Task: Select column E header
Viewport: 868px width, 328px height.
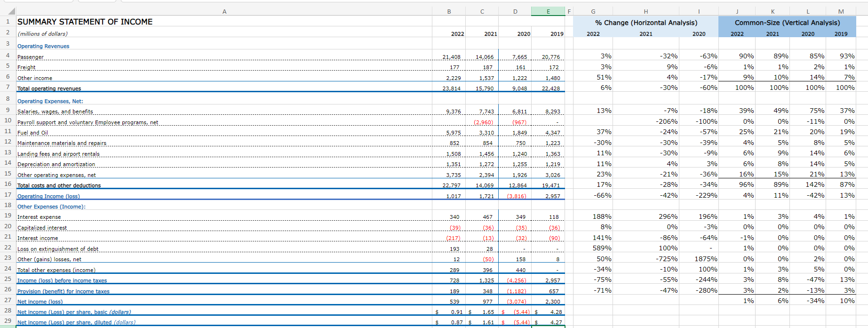Action: point(548,11)
